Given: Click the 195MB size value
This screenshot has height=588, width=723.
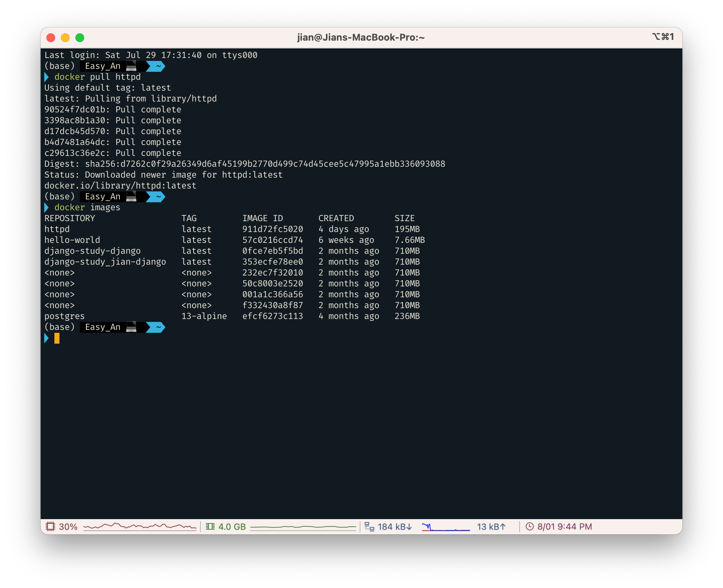Looking at the screenshot, I should coord(407,229).
